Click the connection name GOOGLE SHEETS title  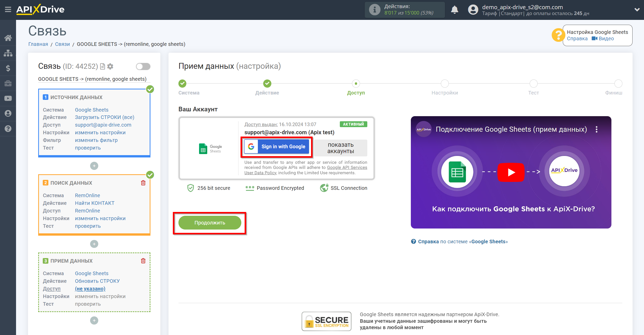click(x=92, y=79)
